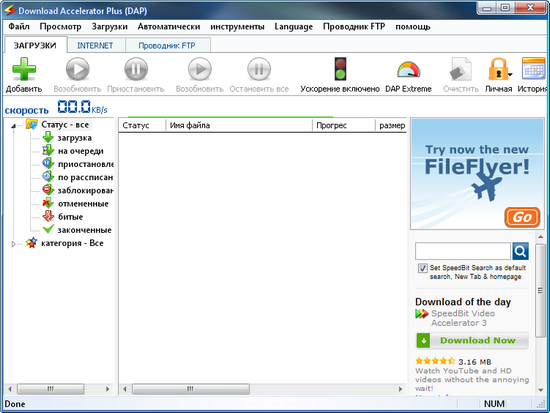The width and height of the screenshot is (550, 413).
Task: Collapse the Статус - все tree node
Action: 13,126
